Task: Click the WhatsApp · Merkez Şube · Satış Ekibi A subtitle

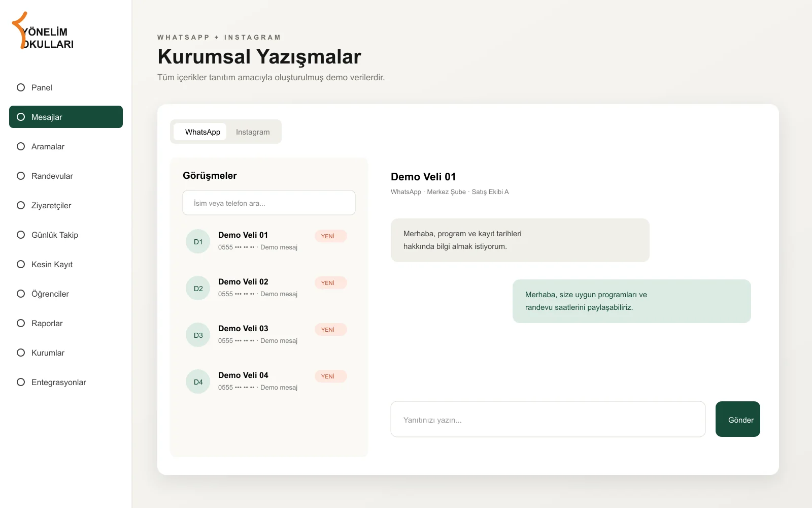Action: [450, 192]
